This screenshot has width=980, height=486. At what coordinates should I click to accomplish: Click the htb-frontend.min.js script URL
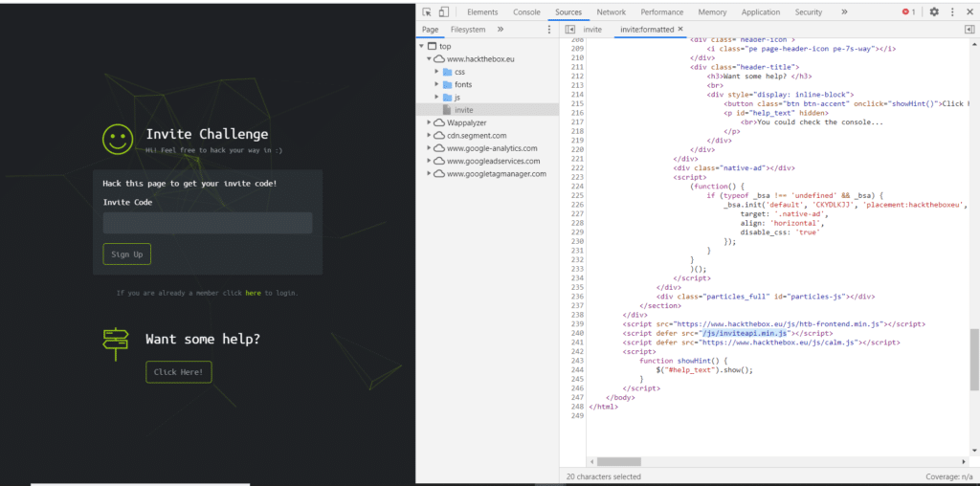pyautogui.click(x=778, y=324)
